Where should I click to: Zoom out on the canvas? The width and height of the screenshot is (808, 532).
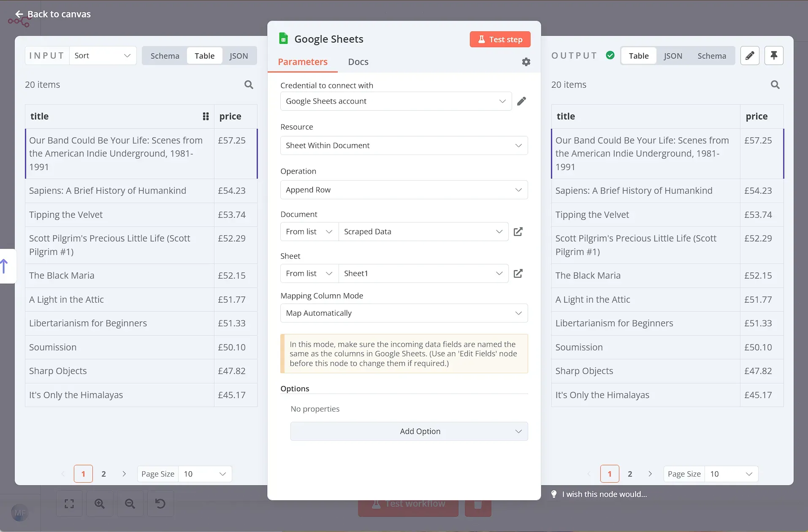[x=130, y=503]
